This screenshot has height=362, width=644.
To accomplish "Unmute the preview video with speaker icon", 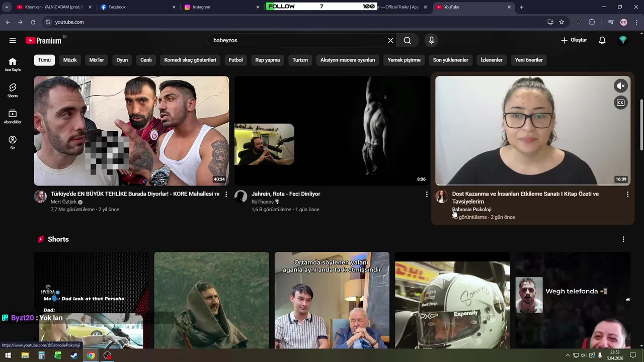I will 621,86.
